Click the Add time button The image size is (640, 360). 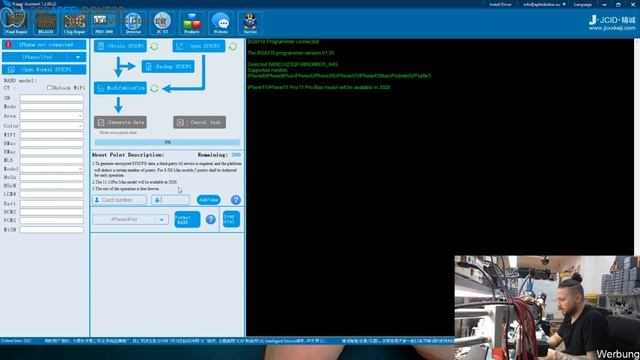(x=209, y=200)
